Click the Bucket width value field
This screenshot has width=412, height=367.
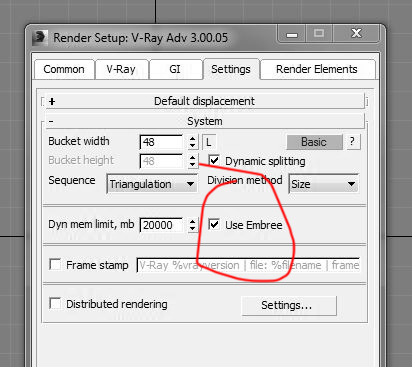pyautogui.click(x=161, y=142)
